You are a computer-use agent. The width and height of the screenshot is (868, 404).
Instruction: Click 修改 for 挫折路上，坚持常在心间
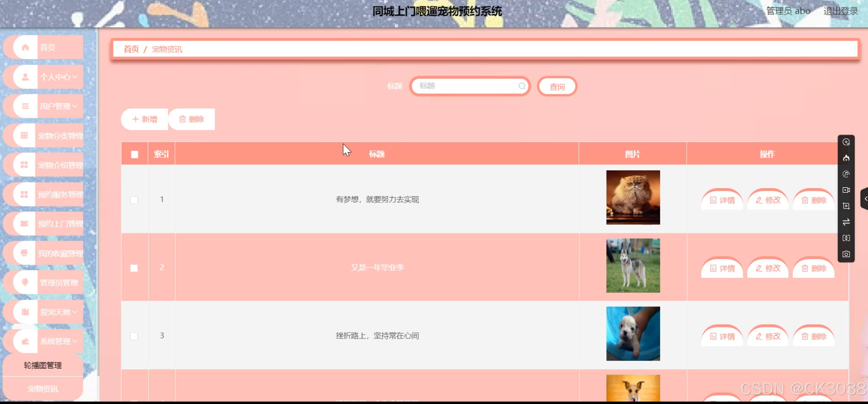(x=768, y=336)
